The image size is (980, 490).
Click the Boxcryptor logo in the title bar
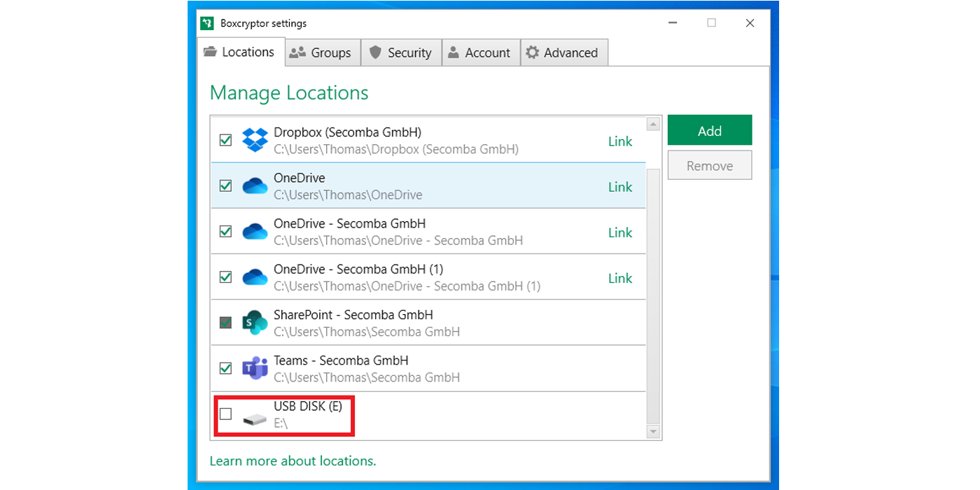coord(206,23)
